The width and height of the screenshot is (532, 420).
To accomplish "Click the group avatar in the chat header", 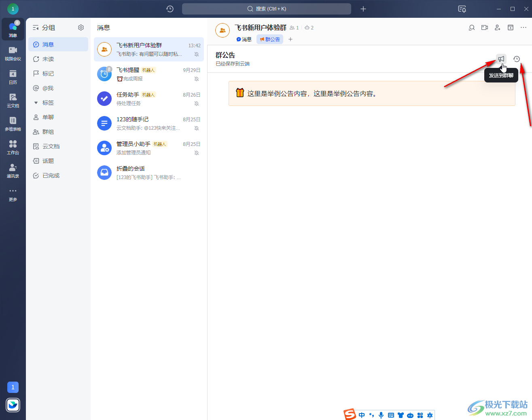I will [223, 30].
